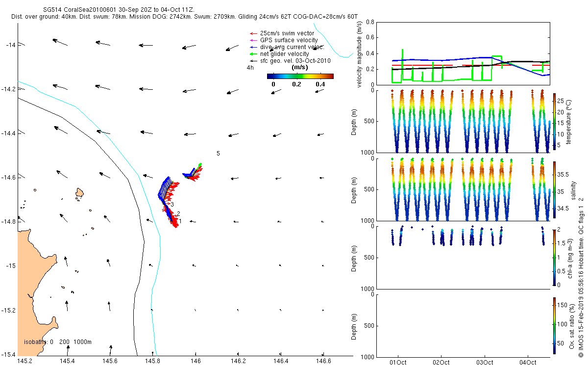Image resolution: width=588 pixels, height=368 pixels.
Task: Click waypoint marker 1 on glider track
Action: click(x=180, y=221)
